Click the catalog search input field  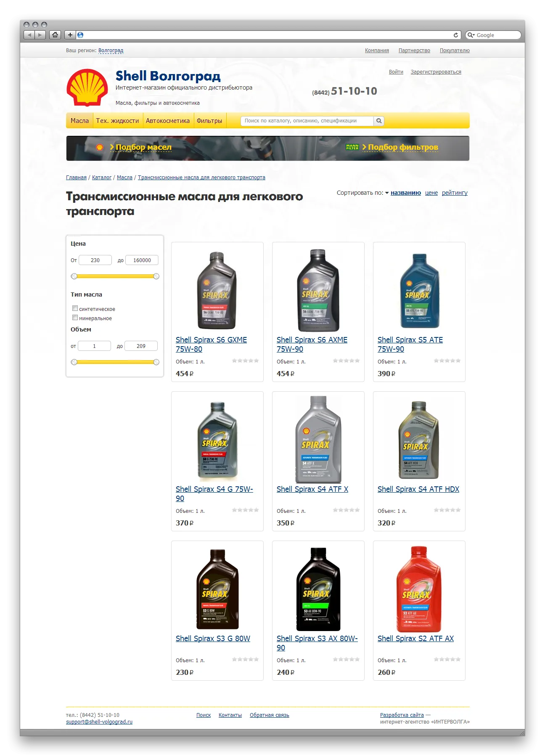coord(307,121)
